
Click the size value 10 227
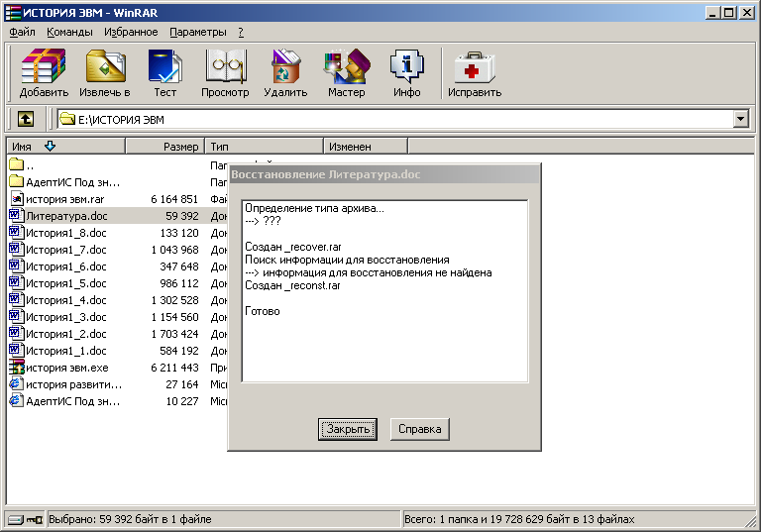coord(182,401)
